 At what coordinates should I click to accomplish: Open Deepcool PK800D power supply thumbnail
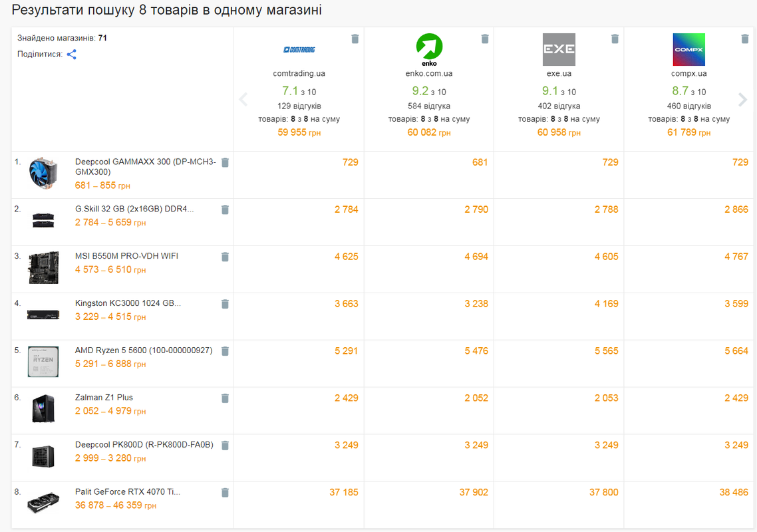43,456
